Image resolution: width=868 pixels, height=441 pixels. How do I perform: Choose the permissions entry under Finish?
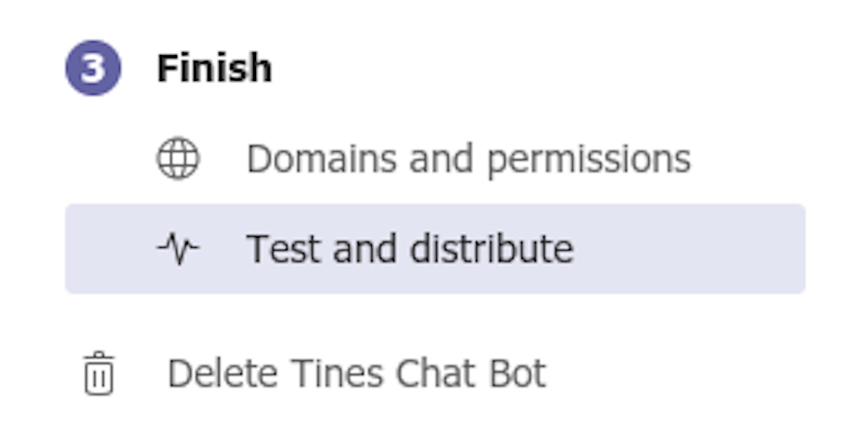pos(468,159)
